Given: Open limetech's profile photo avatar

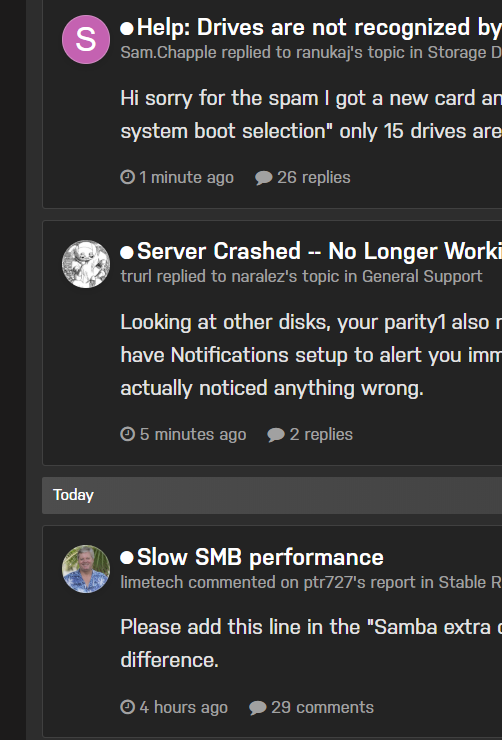Looking at the screenshot, I should [x=86, y=569].
